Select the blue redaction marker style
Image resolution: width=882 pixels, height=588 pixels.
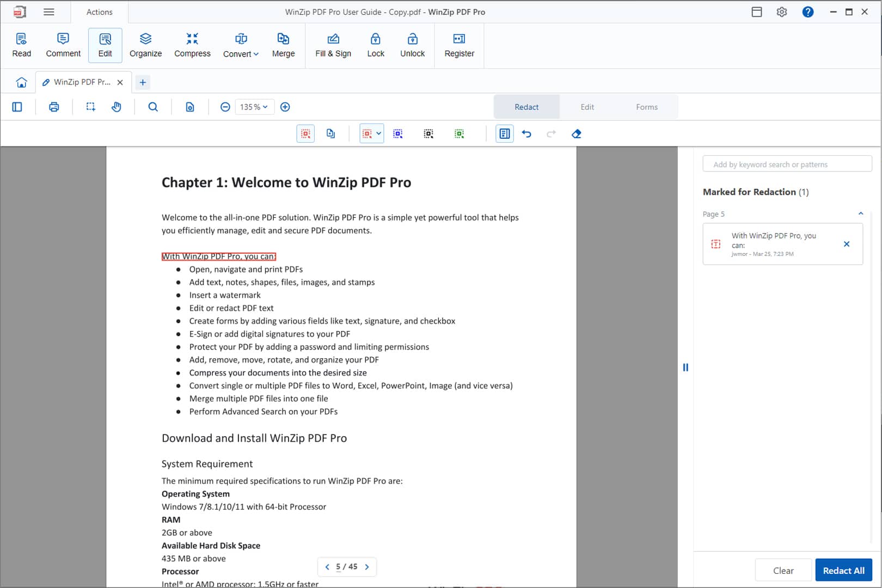point(398,133)
